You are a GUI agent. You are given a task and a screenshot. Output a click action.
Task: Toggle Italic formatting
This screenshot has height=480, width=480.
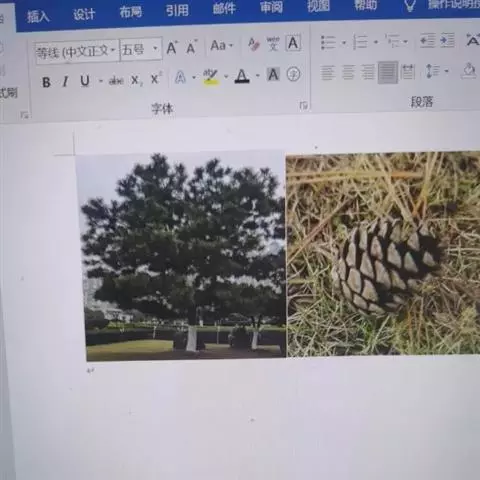[65, 81]
